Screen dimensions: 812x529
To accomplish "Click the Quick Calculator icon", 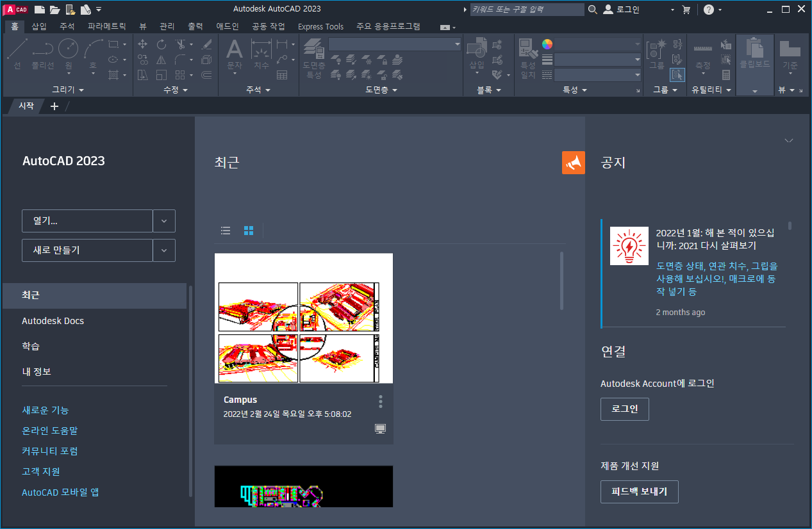I will (726, 75).
